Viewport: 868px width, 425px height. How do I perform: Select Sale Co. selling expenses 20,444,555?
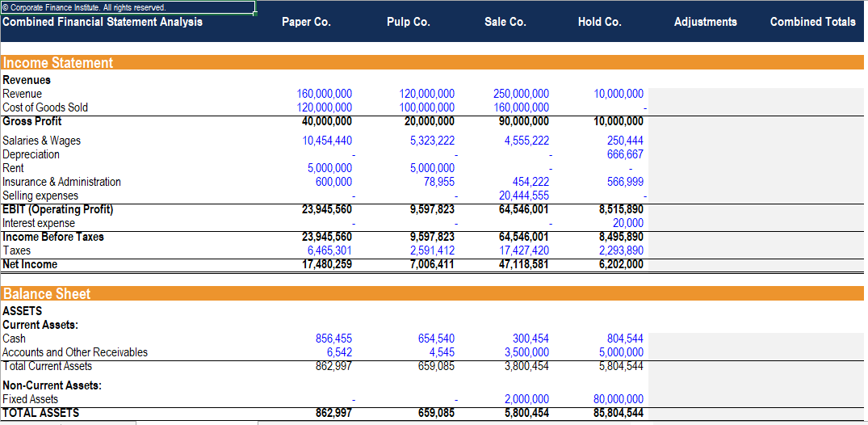[524, 196]
